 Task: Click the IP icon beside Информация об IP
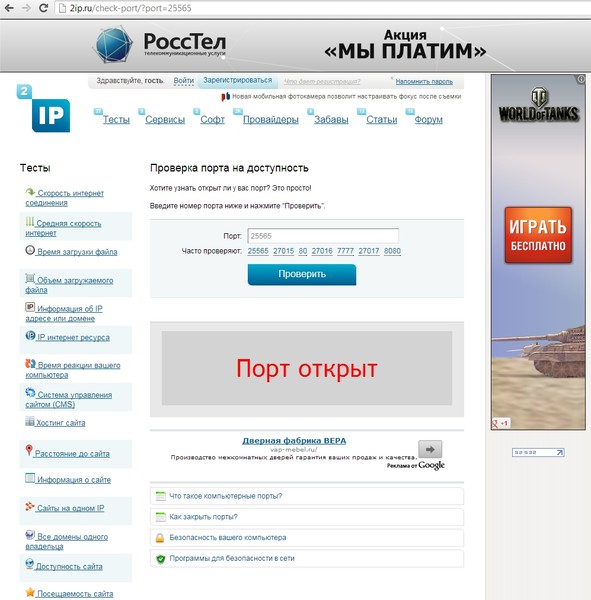[x=30, y=307]
